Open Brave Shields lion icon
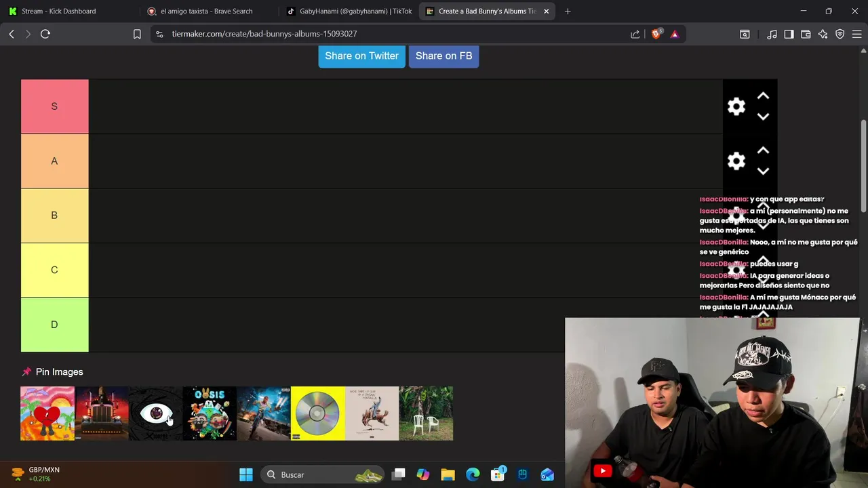The image size is (868, 488). [x=656, y=34]
